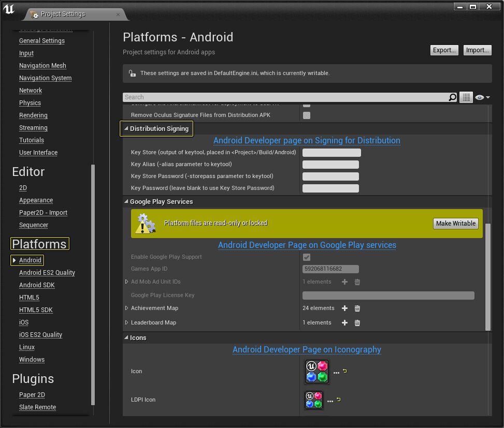Open the eye view options dropdown

(x=482, y=97)
